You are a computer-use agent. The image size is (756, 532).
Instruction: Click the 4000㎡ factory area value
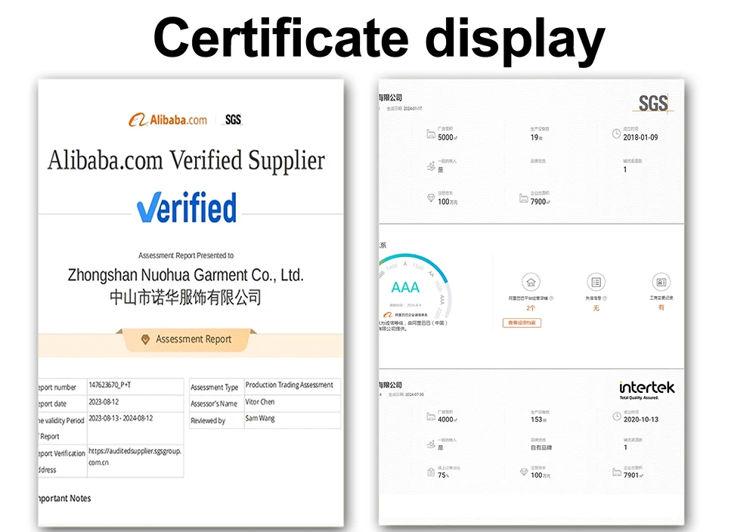(448, 419)
